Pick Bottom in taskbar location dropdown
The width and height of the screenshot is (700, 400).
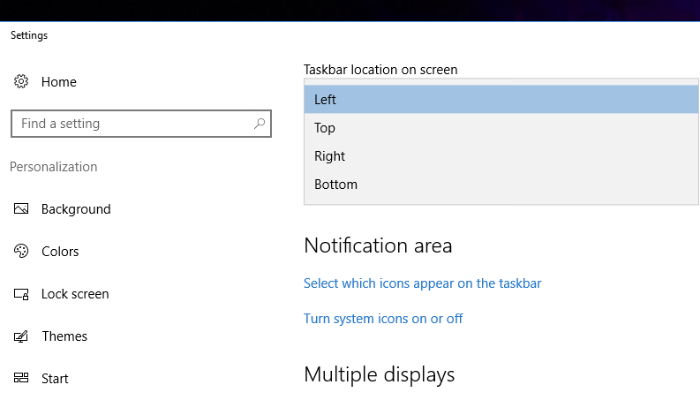click(x=501, y=184)
